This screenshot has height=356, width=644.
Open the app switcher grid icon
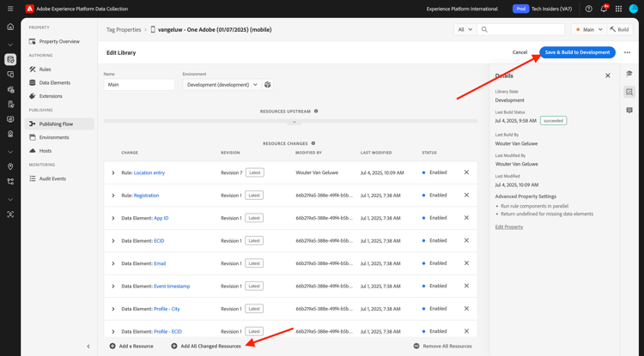point(618,9)
